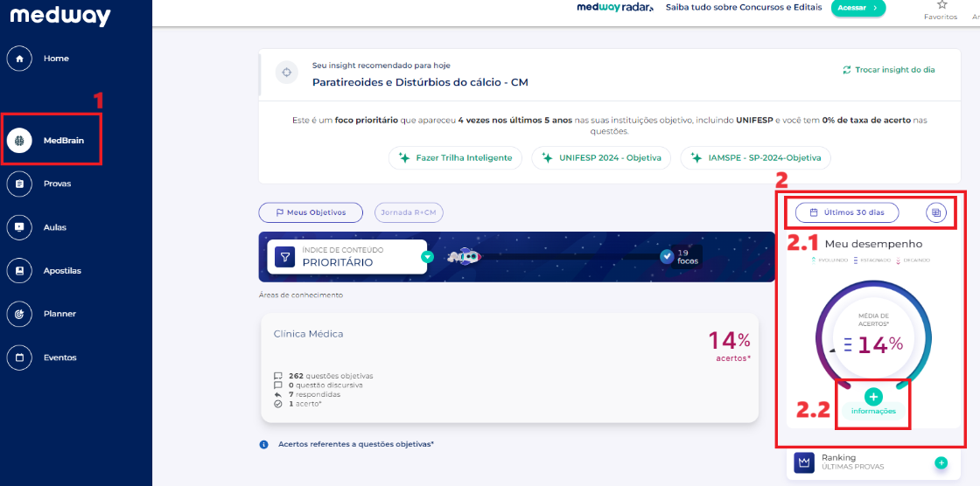Open the Índice de Conteúdo dropdown arrow
980x486 pixels.
coord(428,257)
